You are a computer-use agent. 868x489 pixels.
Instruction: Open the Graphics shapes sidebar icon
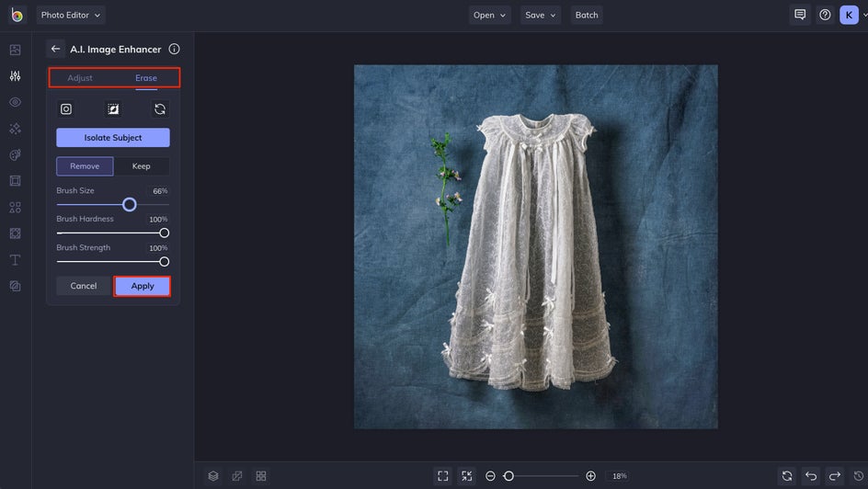pyautogui.click(x=16, y=208)
